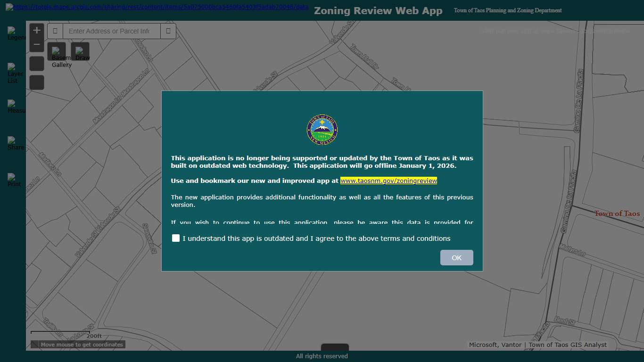The width and height of the screenshot is (644, 362).
Task: Open the www.taosnm.gov/zoningreview link
Action: click(388, 181)
